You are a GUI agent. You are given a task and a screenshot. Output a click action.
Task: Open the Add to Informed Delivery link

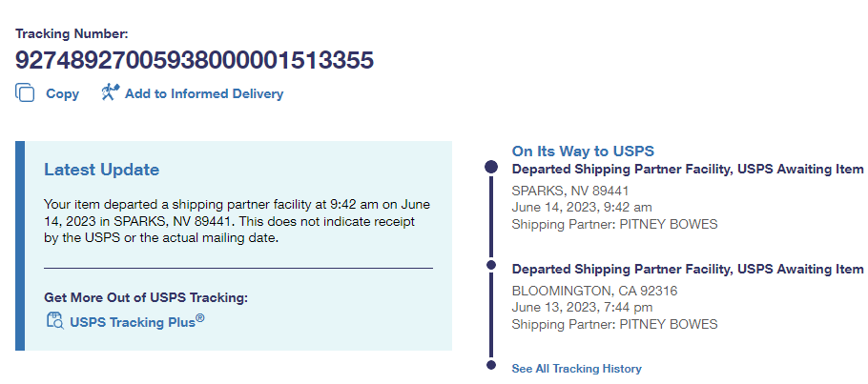coord(203,93)
